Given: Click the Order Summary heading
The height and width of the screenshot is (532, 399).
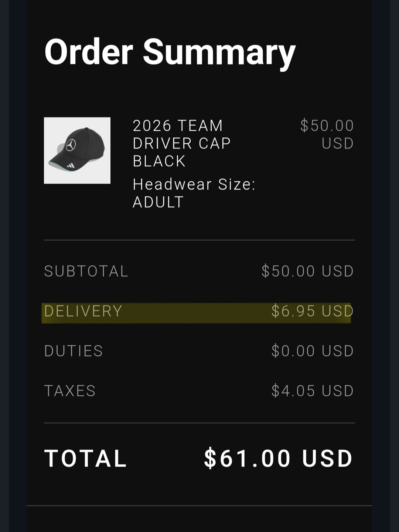Looking at the screenshot, I should (170, 52).
